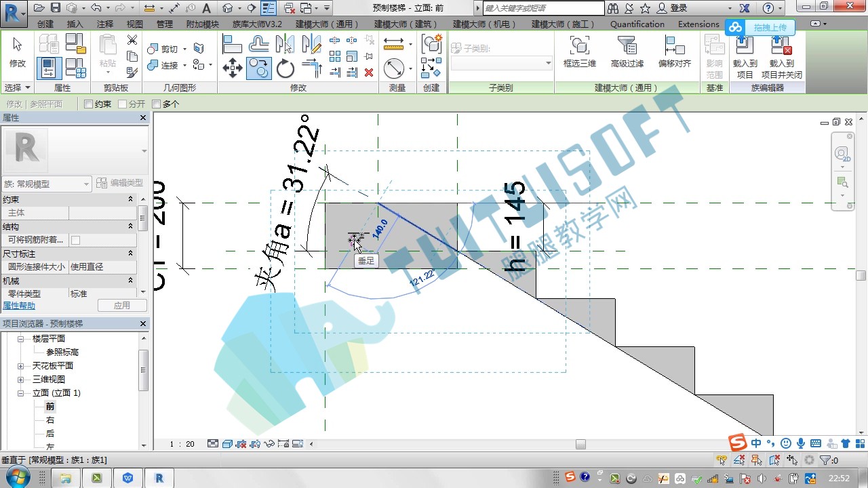The width and height of the screenshot is (868, 488).
Task: Click the Cut to clipboard scissors icon
Action: [x=132, y=41]
